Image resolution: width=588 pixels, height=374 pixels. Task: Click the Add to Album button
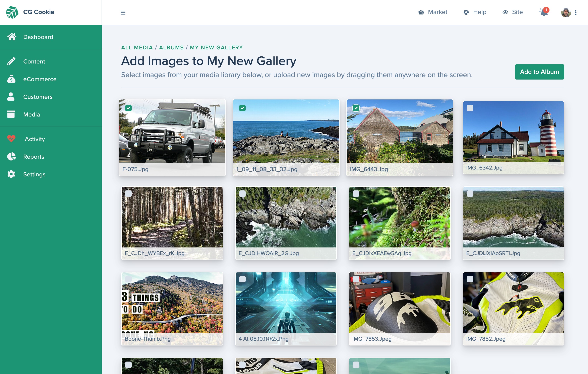[539, 72]
